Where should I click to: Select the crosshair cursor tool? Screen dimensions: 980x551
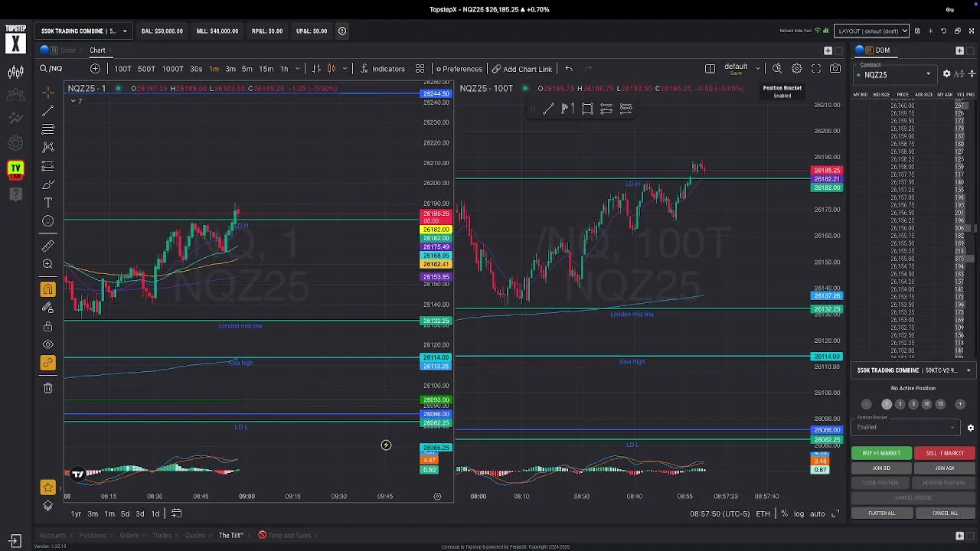[x=47, y=92]
